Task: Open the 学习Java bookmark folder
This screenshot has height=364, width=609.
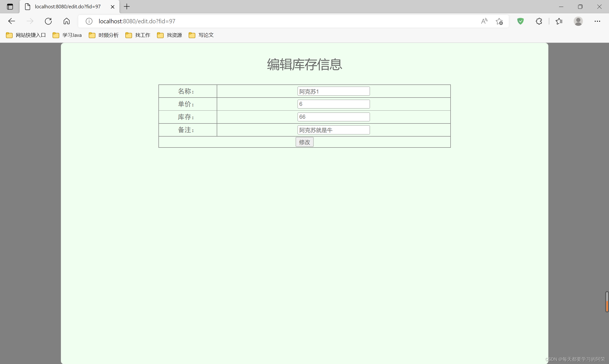Action: 67,35
